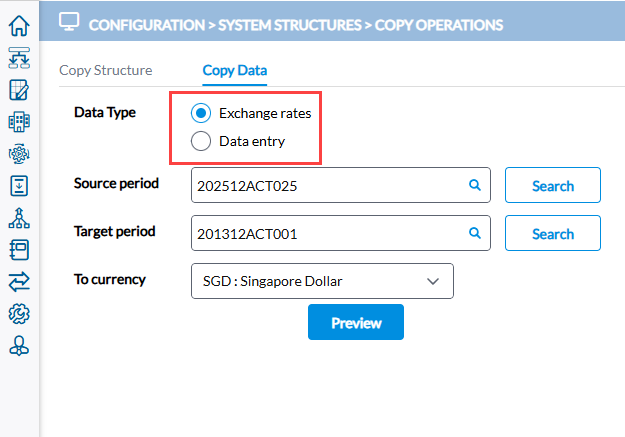Open the three-circle cluster sidebar icon
Screen dimensions: 625x437
19,346
